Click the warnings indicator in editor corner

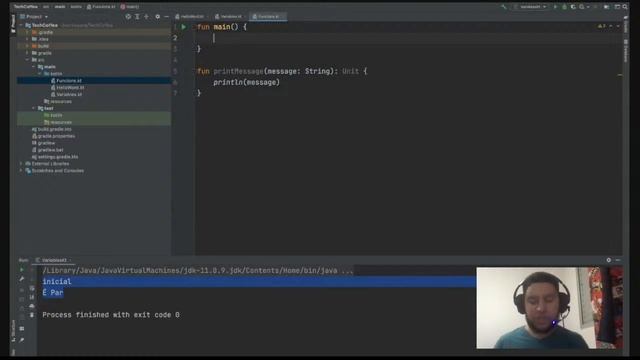[602, 26]
